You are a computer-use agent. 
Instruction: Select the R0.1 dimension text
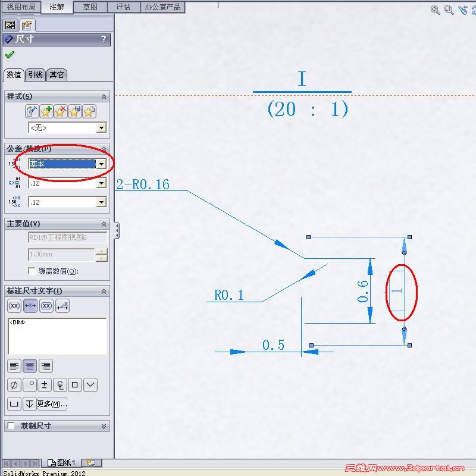tap(229, 295)
